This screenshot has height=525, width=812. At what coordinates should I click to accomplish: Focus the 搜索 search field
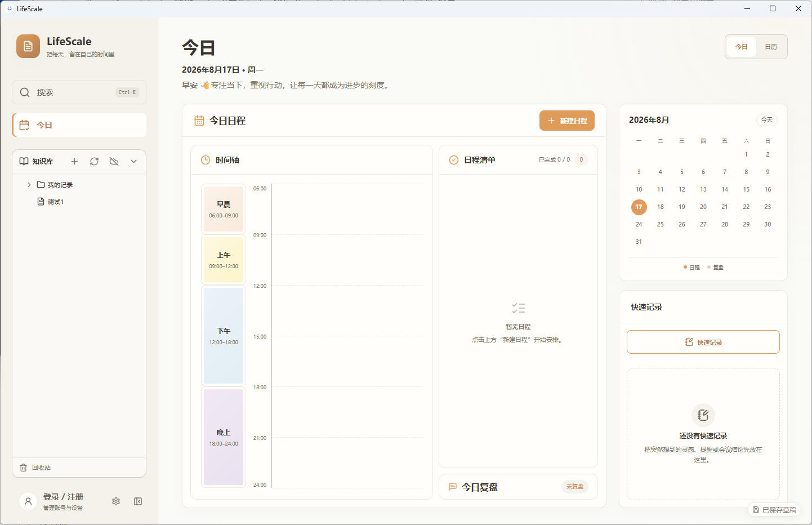(79, 92)
